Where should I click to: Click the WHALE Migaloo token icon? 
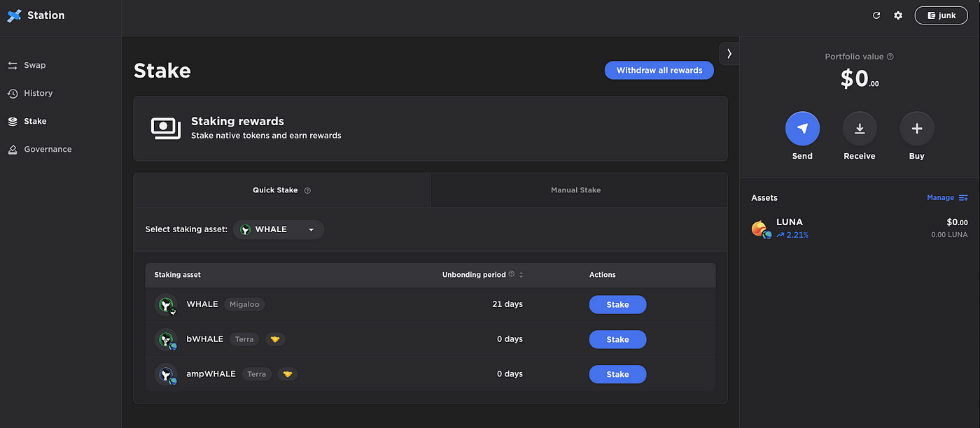coord(166,305)
